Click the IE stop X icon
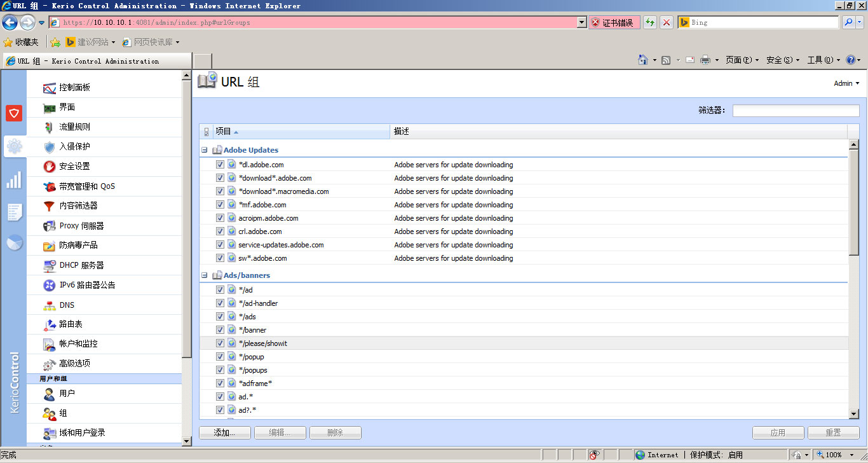The width and height of the screenshot is (868, 463). (667, 22)
